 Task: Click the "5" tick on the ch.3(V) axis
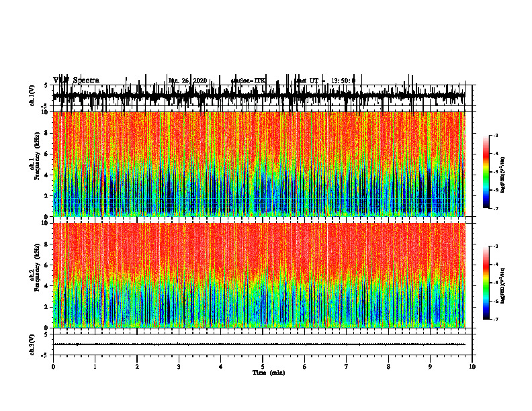pos(46,334)
